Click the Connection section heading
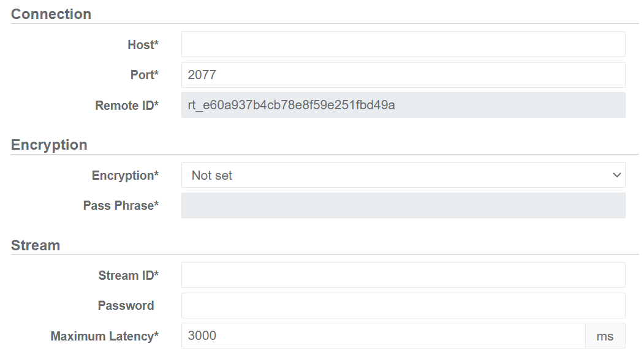 pyautogui.click(x=51, y=14)
